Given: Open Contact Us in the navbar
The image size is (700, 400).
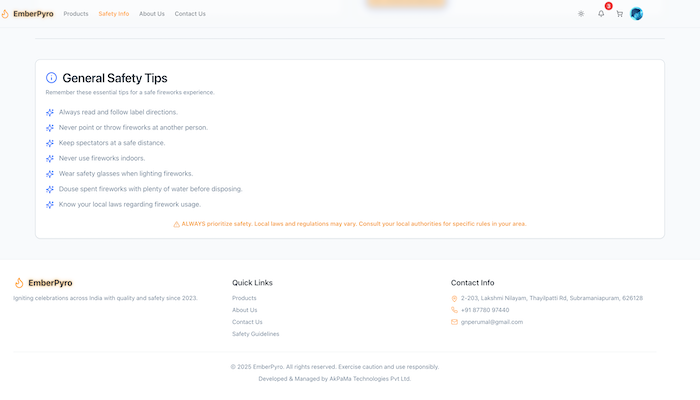Looking at the screenshot, I should 190,14.
